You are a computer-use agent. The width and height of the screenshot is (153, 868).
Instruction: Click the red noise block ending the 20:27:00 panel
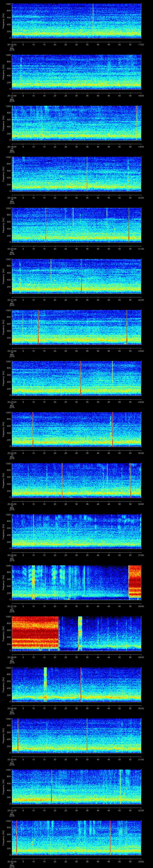[x=134, y=582]
